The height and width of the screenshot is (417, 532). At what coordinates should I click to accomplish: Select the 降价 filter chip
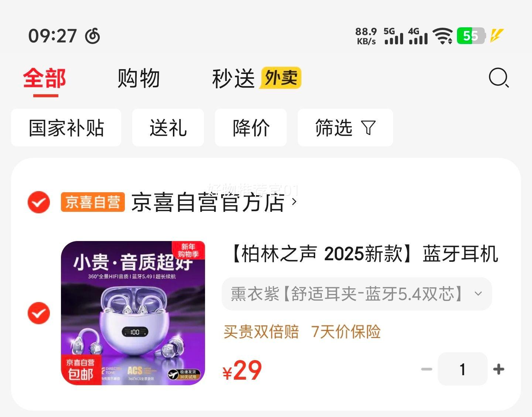pyautogui.click(x=251, y=128)
